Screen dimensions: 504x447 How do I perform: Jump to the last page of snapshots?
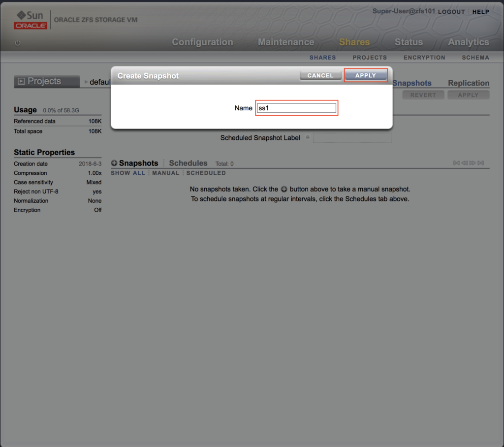point(481,163)
